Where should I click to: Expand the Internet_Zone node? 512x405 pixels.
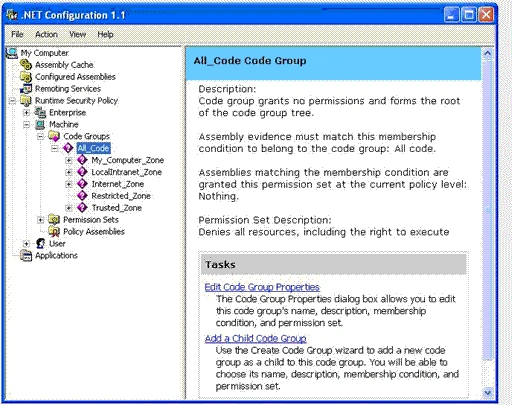tap(68, 184)
